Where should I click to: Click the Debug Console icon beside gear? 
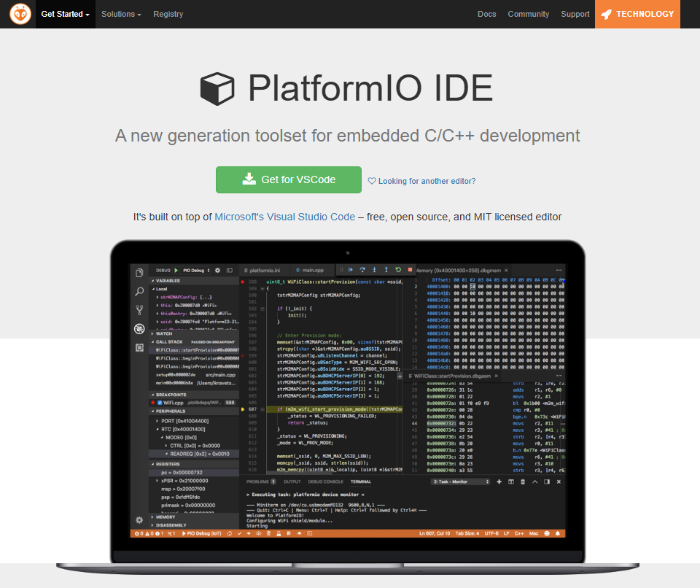[x=230, y=271]
